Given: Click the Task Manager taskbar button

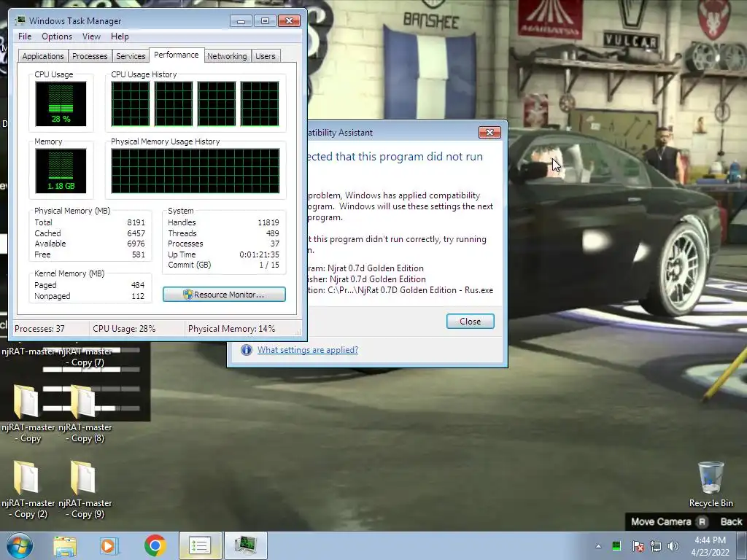Looking at the screenshot, I should click(x=246, y=545).
